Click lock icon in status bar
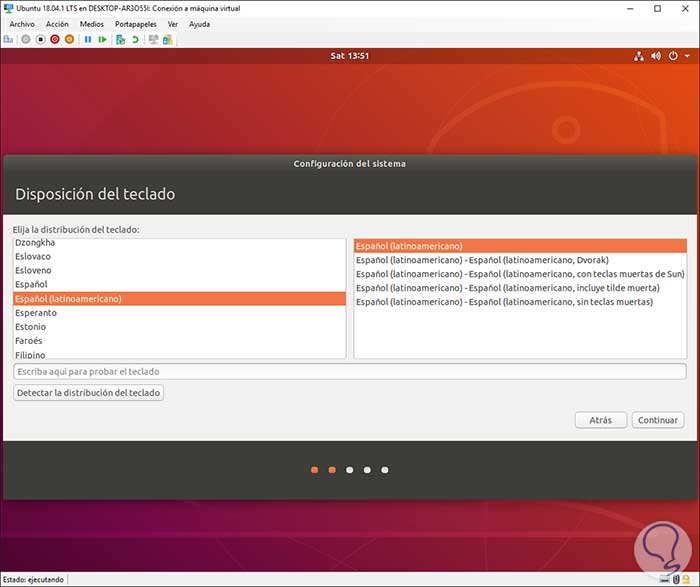The width and height of the screenshot is (700, 587). [686, 579]
